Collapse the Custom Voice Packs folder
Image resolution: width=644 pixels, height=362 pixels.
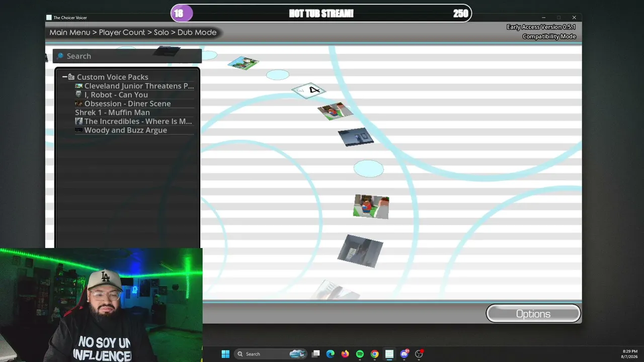click(x=64, y=77)
